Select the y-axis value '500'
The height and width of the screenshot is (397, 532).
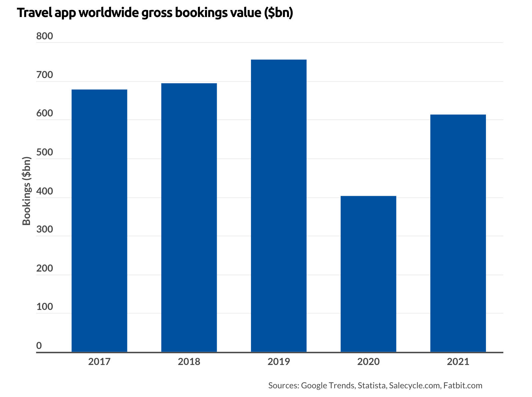point(45,152)
